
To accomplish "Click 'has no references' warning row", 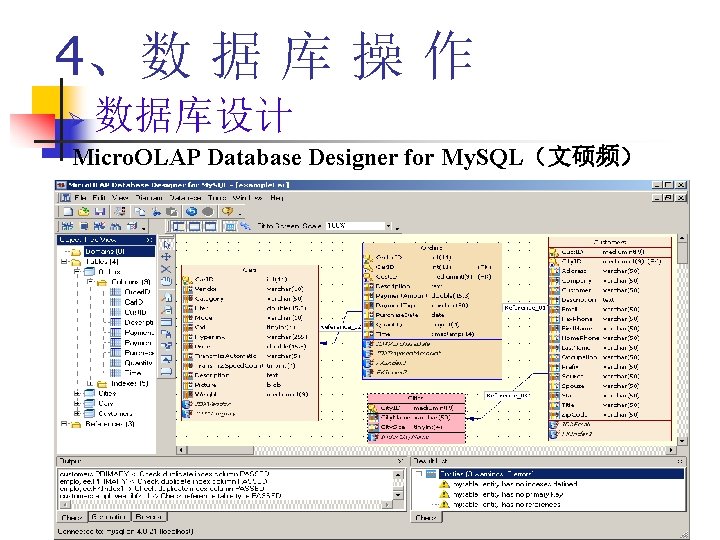I will click(x=507, y=505).
